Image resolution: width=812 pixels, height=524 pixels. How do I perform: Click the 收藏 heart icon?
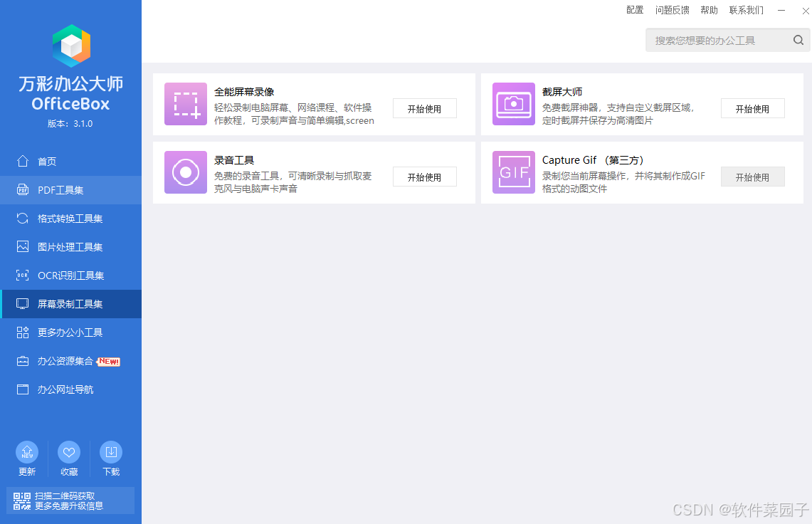coord(69,452)
